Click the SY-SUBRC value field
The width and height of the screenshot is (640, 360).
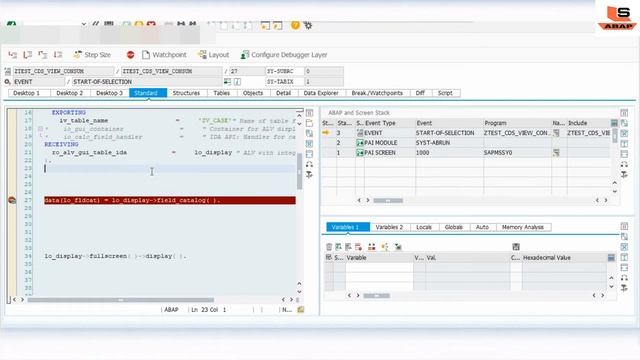tap(324, 71)
